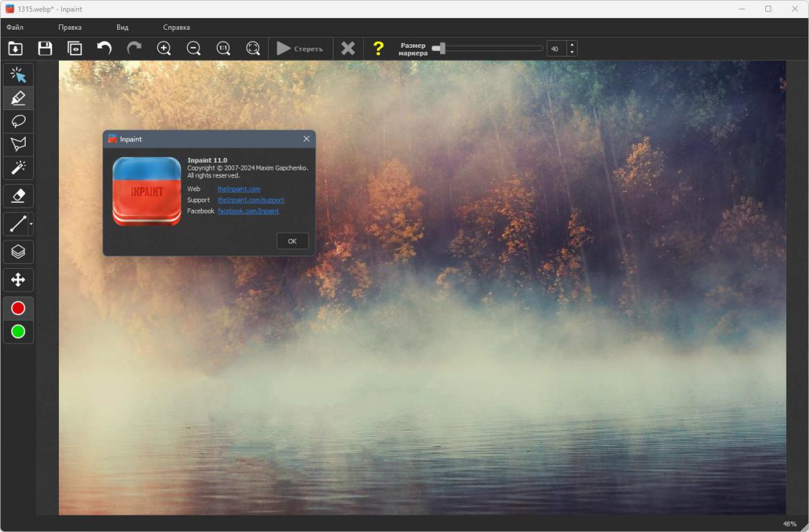Click the Save file icon
The image size is (809, 532).
pos(45,48)
